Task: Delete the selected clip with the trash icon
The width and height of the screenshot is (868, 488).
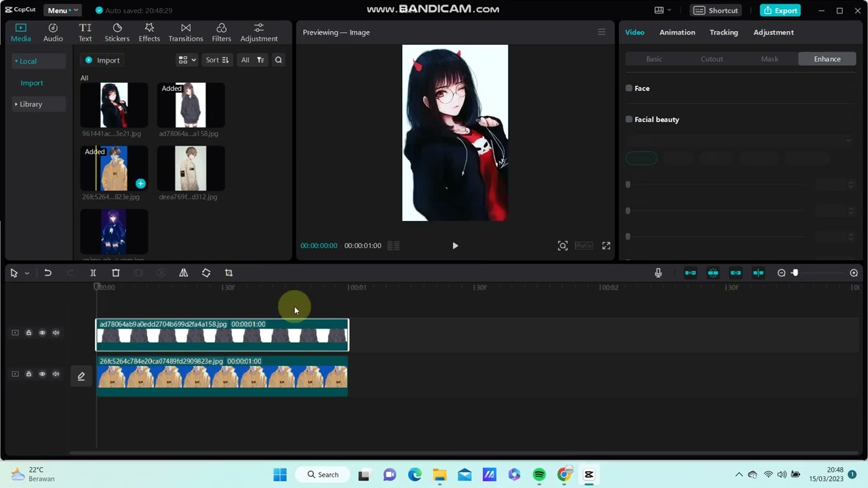Action: [116, 272]
